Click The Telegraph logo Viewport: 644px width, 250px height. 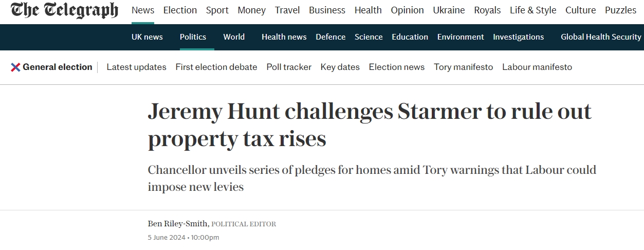[64, 10]
